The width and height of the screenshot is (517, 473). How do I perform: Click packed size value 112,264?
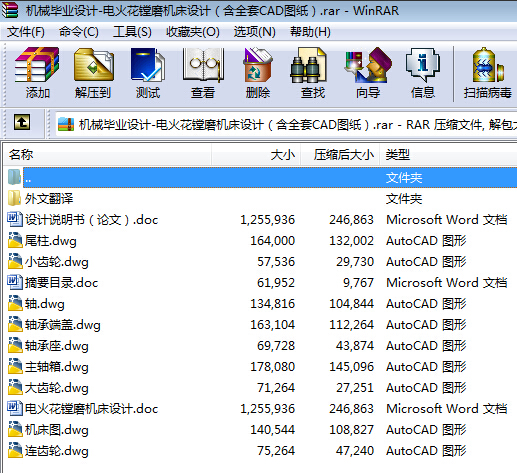click(351, 325)
